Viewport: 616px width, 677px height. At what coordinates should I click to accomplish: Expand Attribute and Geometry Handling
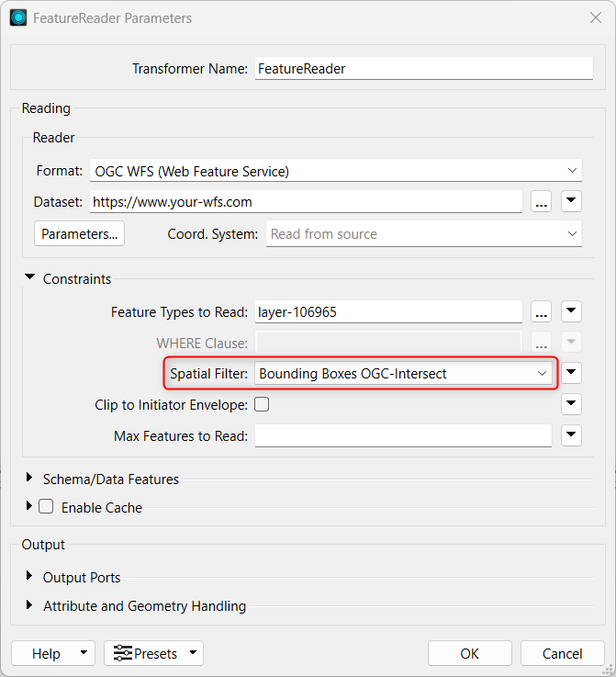tap(29, 604)
